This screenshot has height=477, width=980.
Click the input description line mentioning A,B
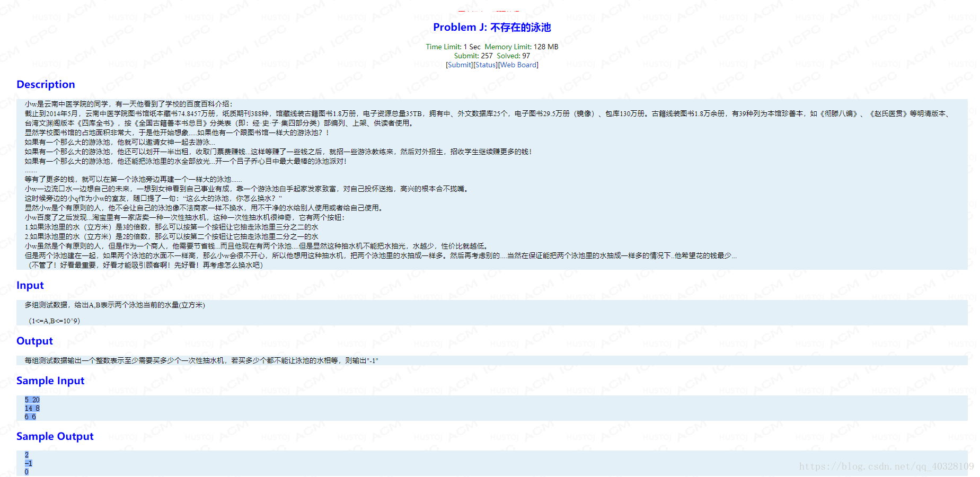tap(114, 305)
